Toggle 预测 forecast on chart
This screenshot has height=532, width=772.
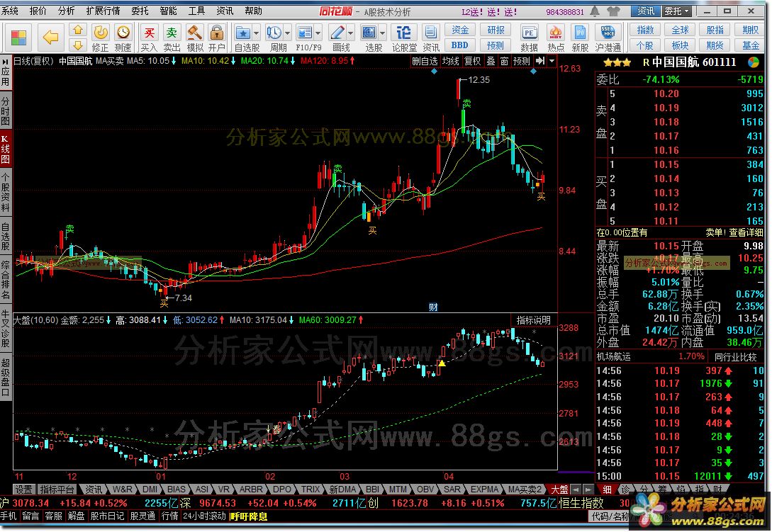521,61
